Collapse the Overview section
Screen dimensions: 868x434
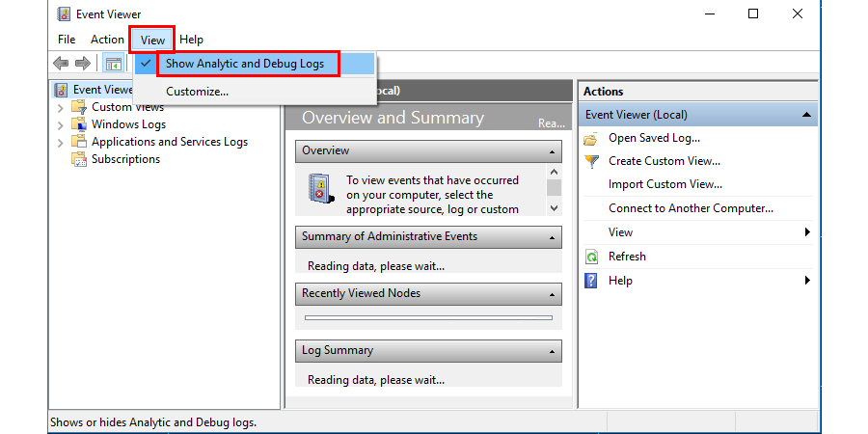pyautogui.click(x=552, y=151)
